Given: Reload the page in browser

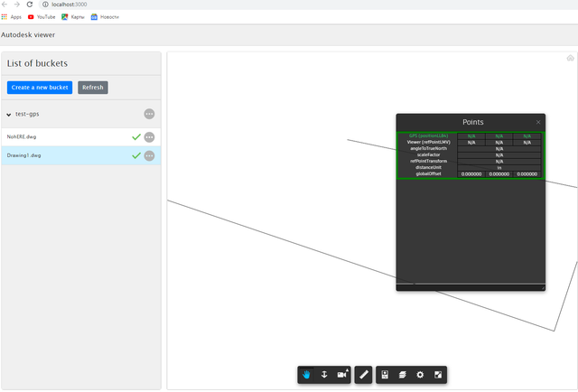Looking at the screenshot, I should pyautogui.click(x=30, y=5).
